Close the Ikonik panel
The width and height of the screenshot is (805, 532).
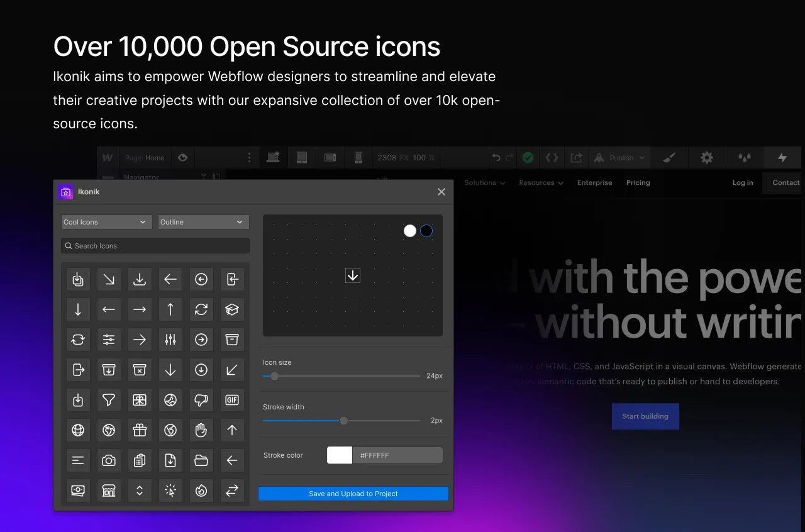tap(441, 192)
